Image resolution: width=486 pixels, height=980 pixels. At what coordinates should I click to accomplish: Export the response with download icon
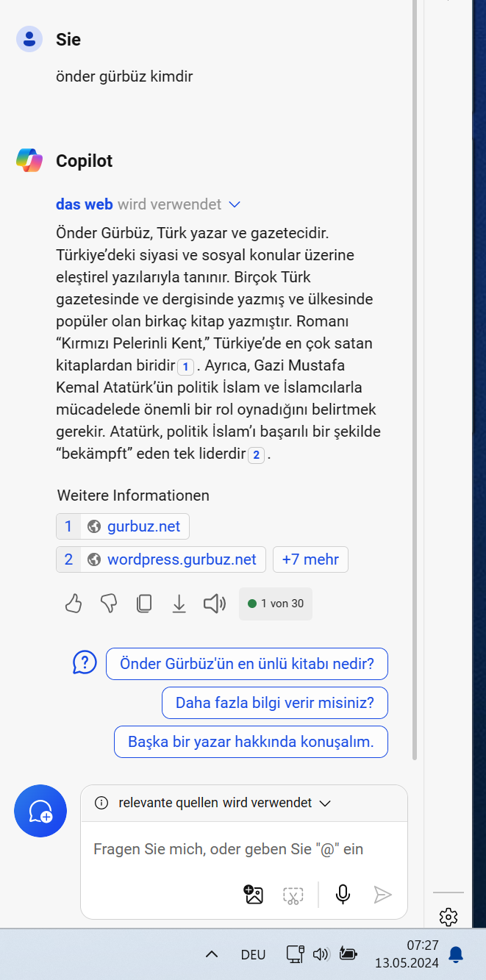[x=179, y=604]
